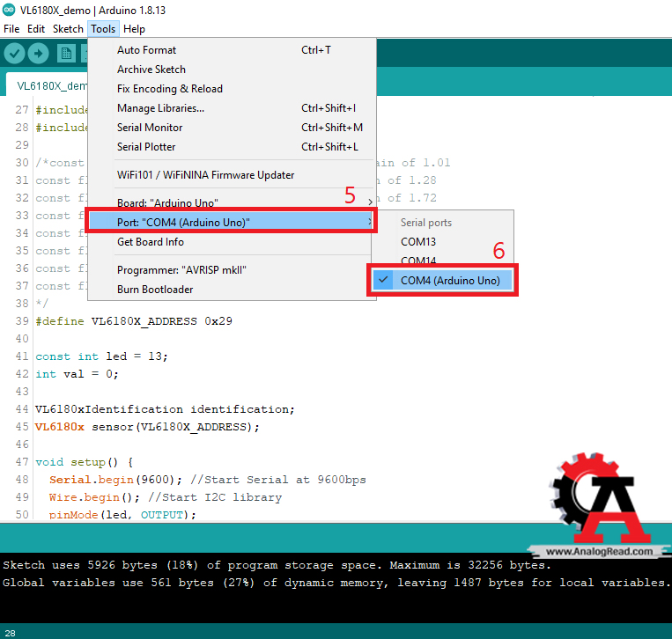Select COM13 serial port
Screen dimensions: 672x639
443,241
